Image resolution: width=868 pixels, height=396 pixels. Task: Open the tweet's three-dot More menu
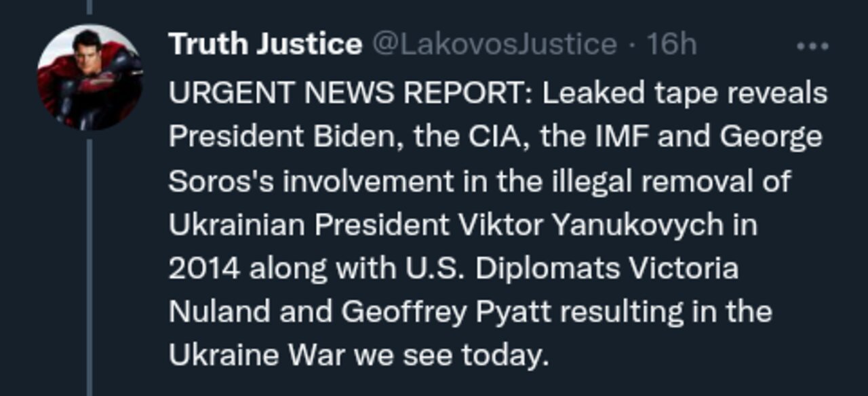coord(812,46)
